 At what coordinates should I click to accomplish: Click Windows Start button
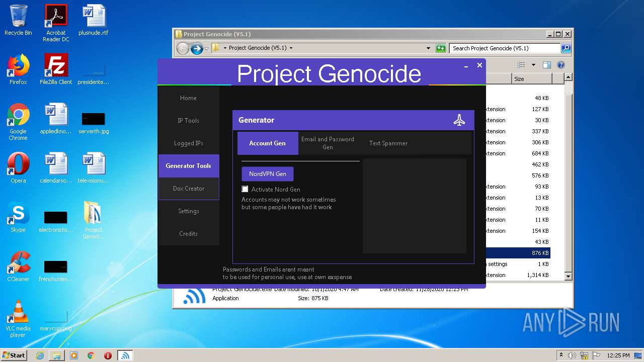point(14,355)
